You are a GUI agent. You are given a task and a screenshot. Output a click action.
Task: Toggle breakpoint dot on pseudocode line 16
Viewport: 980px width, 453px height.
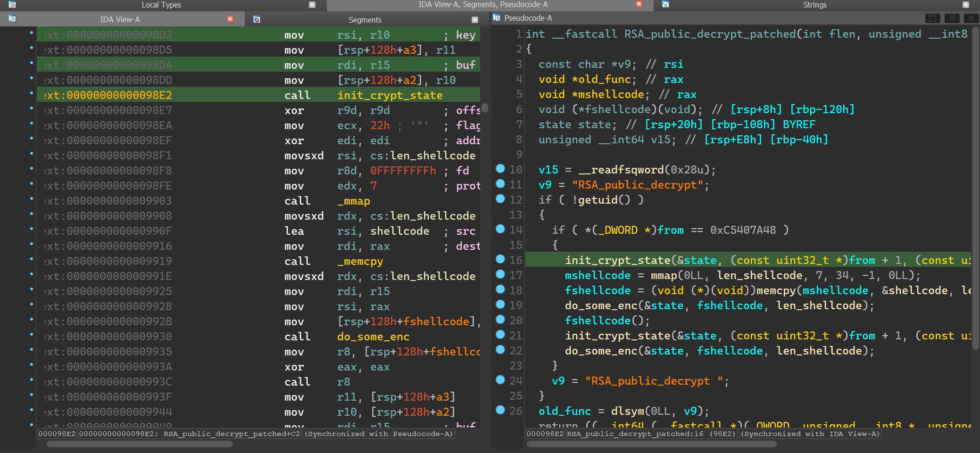[500, 259]
